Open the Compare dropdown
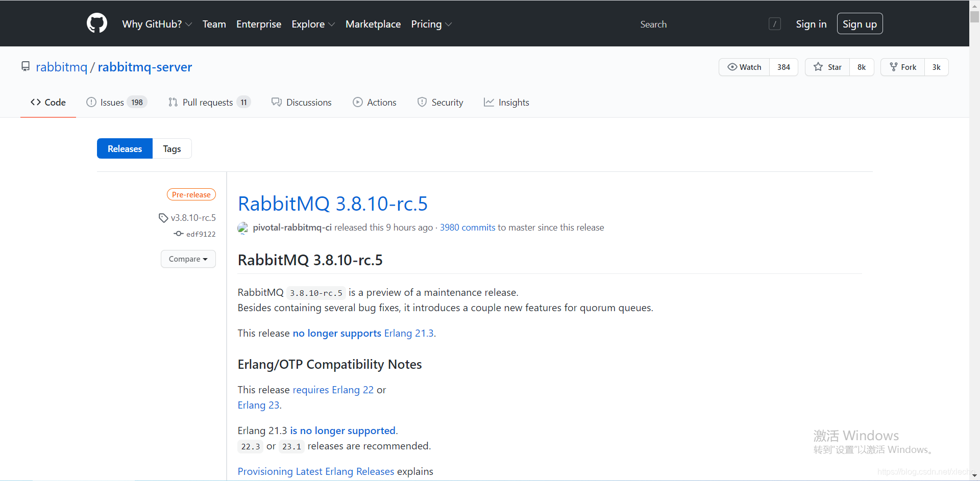The image size is (980, 481). 188,259
